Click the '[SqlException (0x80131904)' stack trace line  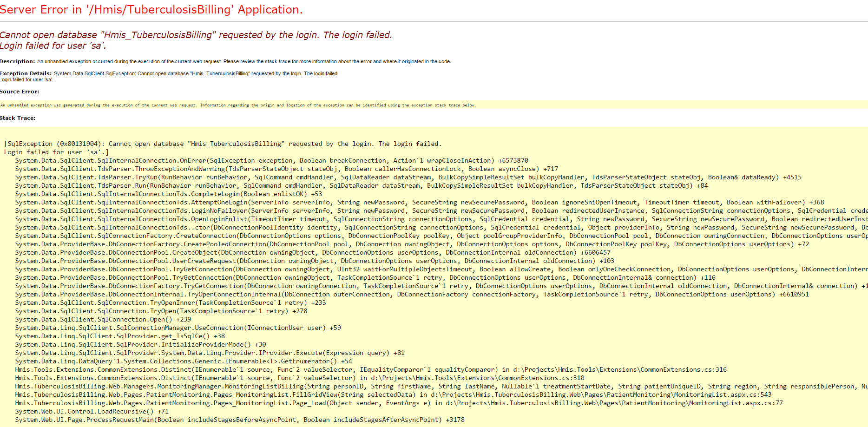pyautogui.click(x=223, y=144)
